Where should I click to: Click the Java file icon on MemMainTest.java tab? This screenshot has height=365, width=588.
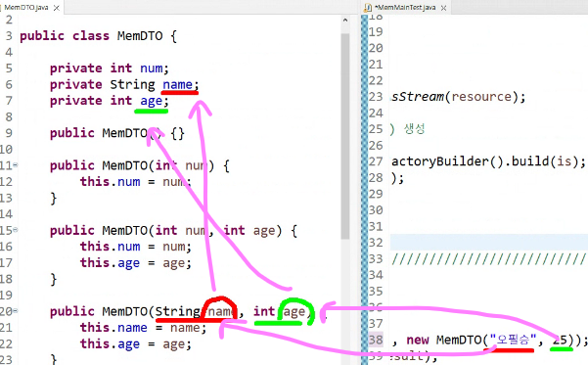pos(368,8)
